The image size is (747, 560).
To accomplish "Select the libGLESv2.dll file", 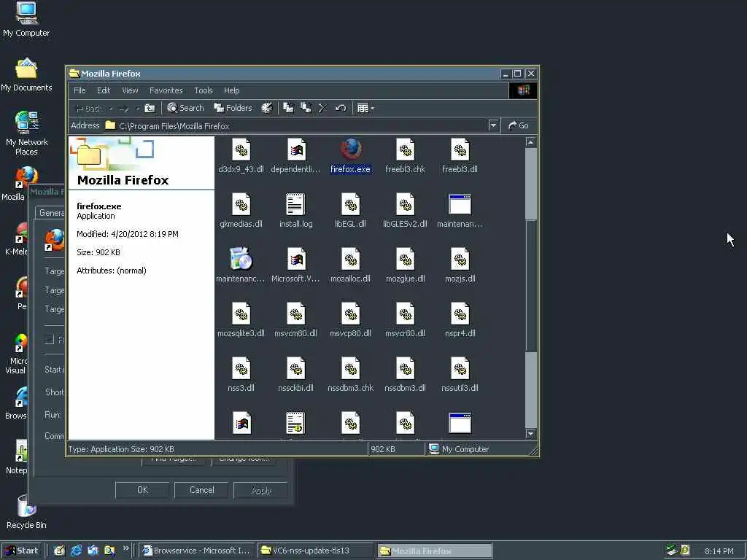I will tap(405, 211).
